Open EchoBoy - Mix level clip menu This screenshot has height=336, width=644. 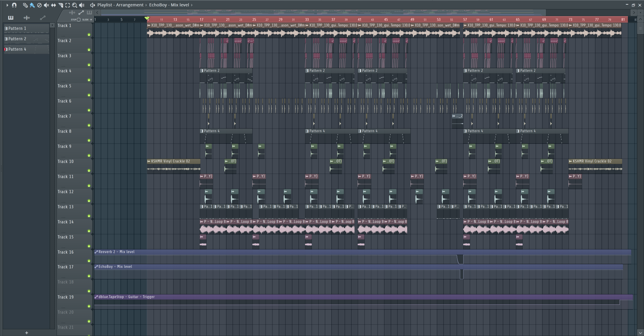[96, 267]
